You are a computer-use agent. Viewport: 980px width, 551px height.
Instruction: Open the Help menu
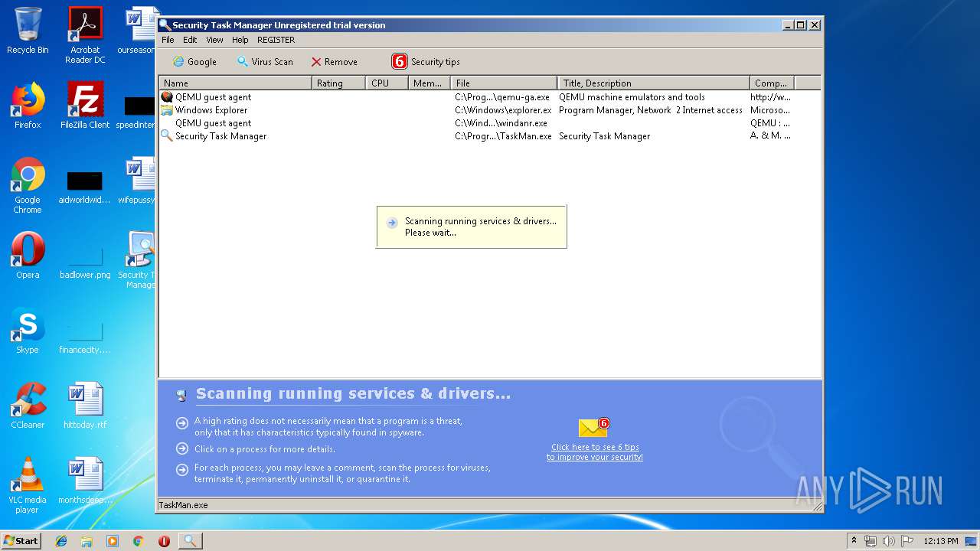[x=240, y=40]
